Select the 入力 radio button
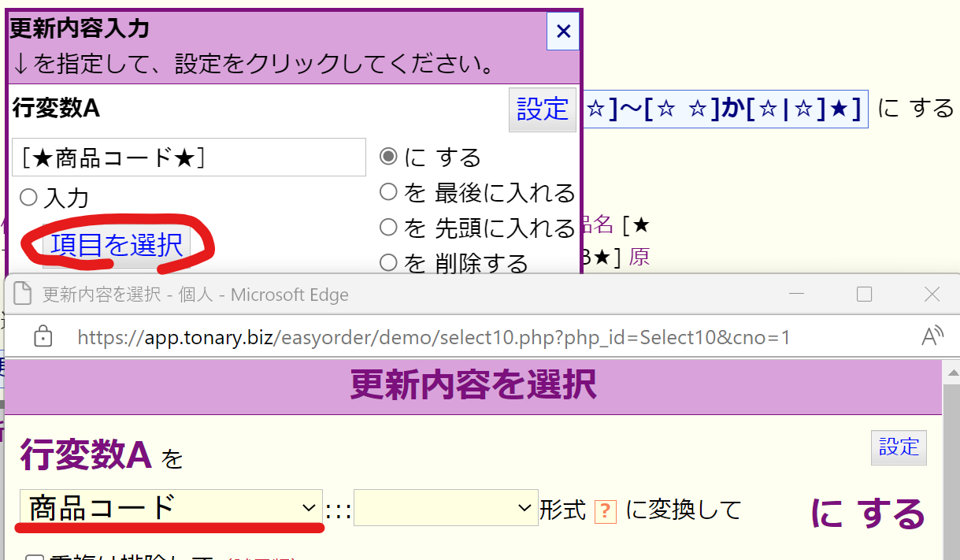The image size is (960, 560). coord(28,197)
